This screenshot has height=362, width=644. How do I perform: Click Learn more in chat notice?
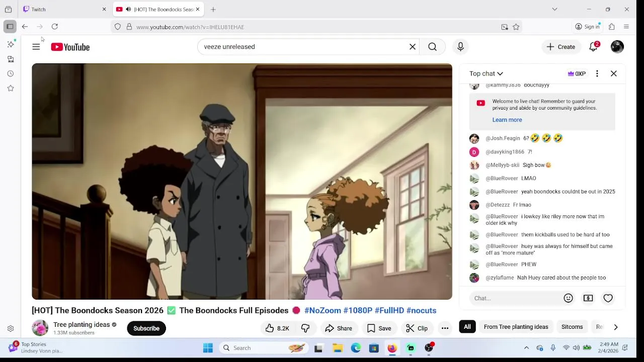point(507,120)
